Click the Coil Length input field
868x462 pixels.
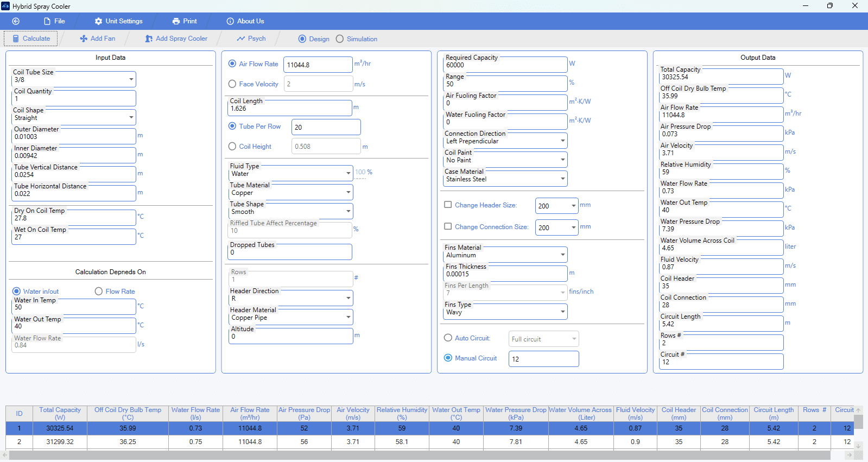click(290, 108)
